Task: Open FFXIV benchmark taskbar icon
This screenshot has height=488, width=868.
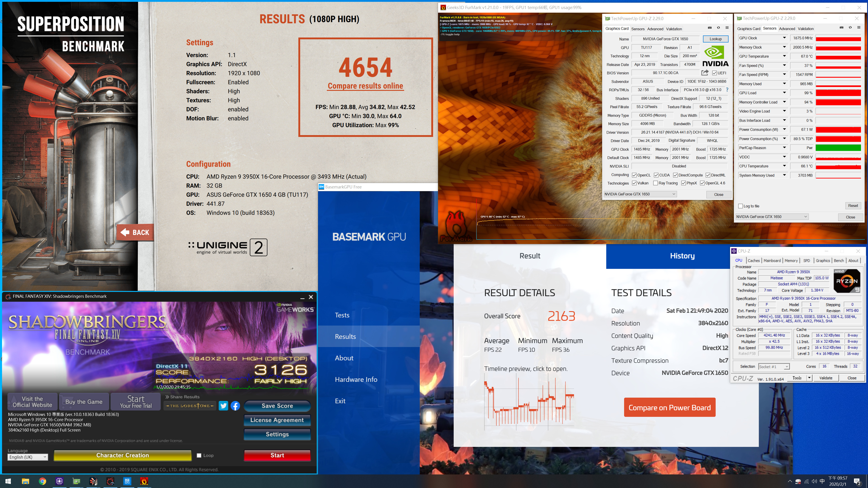Action: coord(110,481)
